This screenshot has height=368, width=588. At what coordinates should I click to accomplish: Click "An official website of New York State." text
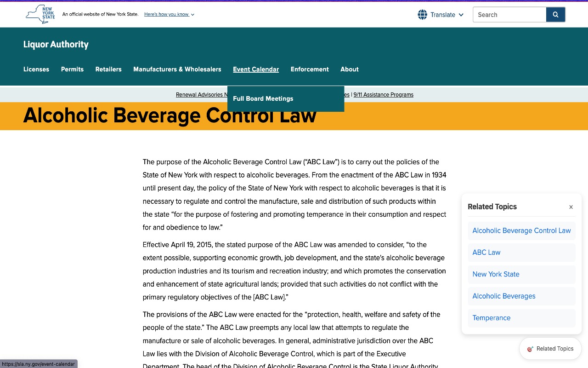click(100, 14)
